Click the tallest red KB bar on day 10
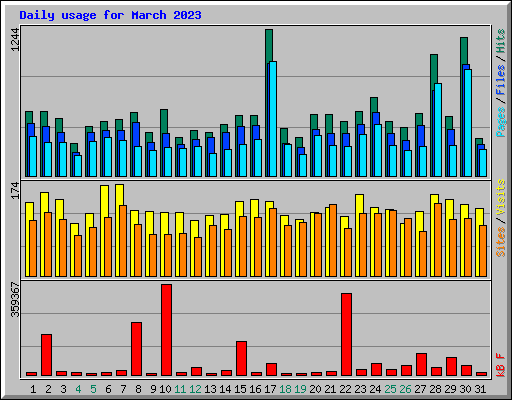This screenshot has width=512, height=400. point(166,330)
